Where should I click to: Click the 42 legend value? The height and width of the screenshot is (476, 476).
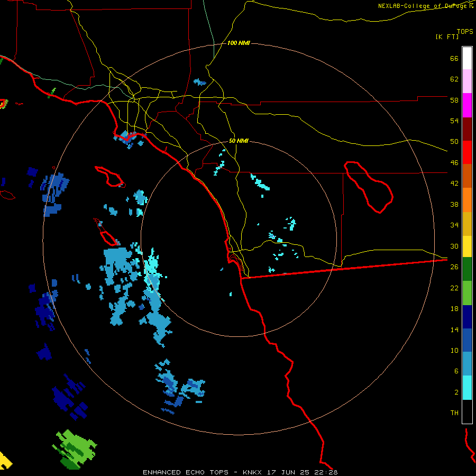click(454, 184)
